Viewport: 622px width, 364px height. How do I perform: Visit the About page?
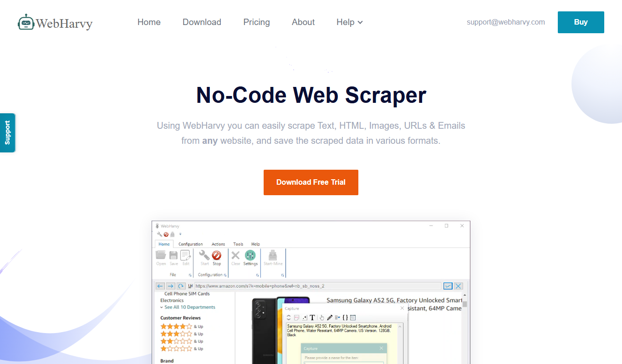point(303,22)
